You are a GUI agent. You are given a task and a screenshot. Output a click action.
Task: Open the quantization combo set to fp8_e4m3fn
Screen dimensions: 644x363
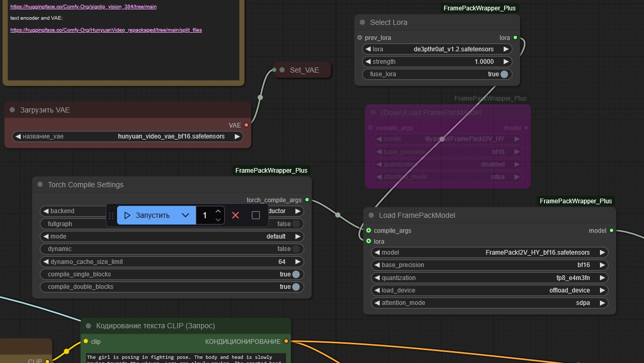click(x=490, y=278)
